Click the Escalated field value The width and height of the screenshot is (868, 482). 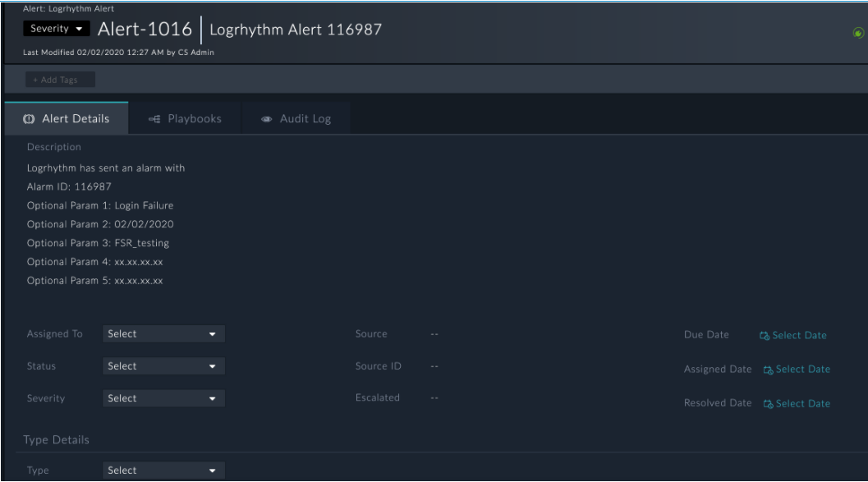click(x=435, y=398)
